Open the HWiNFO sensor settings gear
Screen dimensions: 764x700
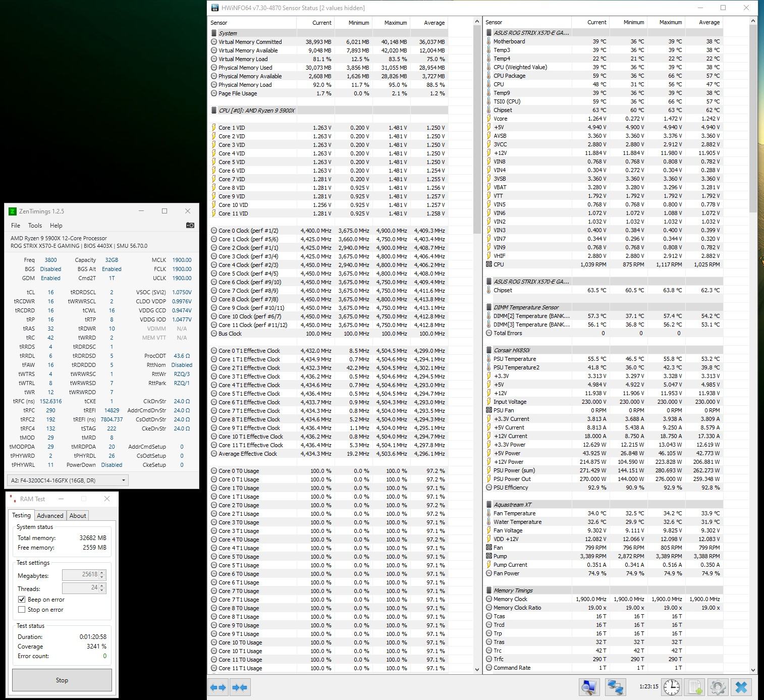[718, 687]
